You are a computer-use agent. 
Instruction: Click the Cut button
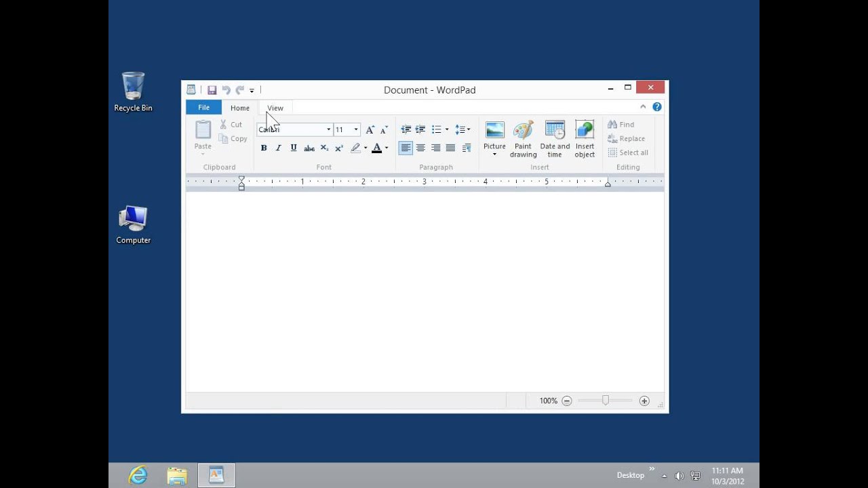pyautogui.click(x=231, y=125)
